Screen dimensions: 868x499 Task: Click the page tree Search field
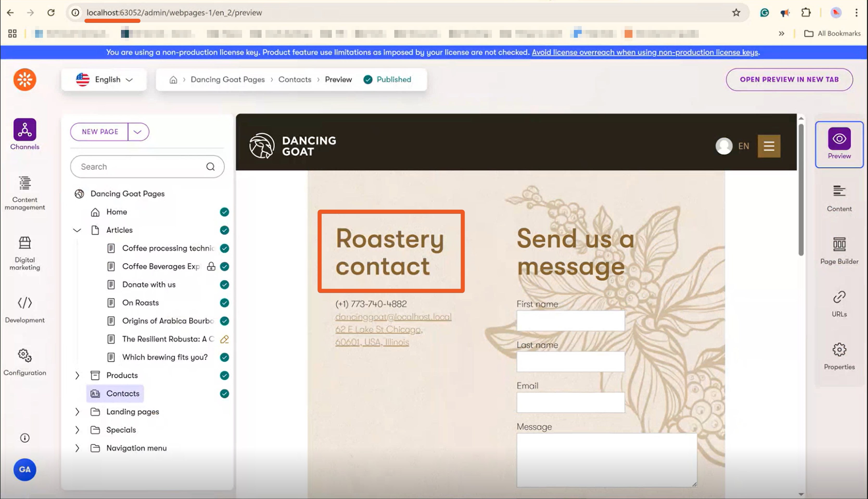coord(140,167)
